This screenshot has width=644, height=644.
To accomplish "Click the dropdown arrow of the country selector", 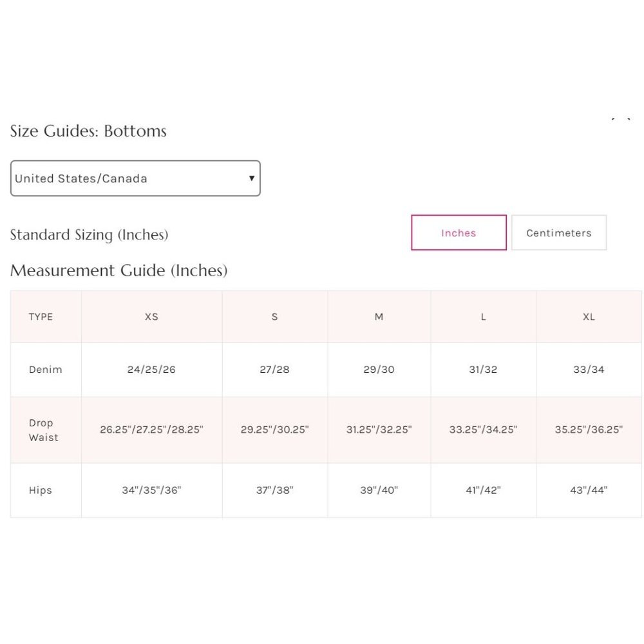I will click(251, 178).
